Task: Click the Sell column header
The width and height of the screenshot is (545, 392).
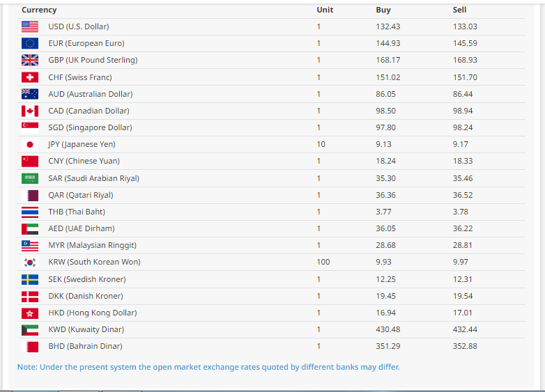Action: (x=459, y=10)
